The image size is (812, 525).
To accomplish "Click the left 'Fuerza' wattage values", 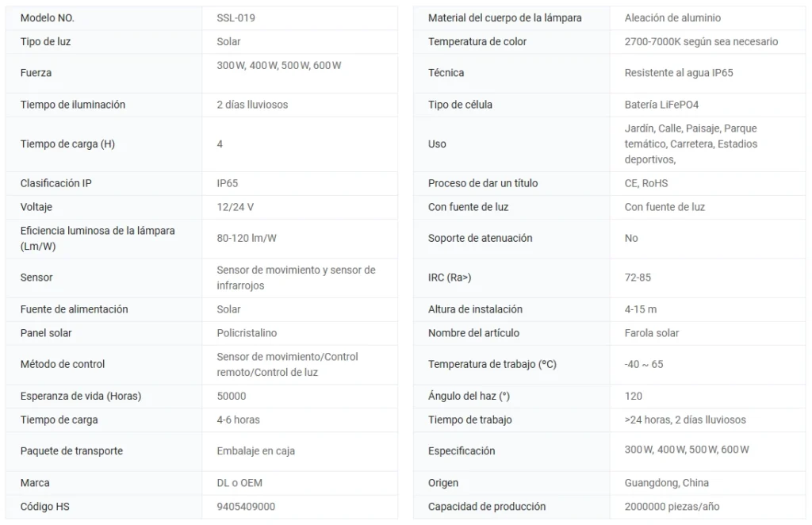I will (x=278, y=65).
